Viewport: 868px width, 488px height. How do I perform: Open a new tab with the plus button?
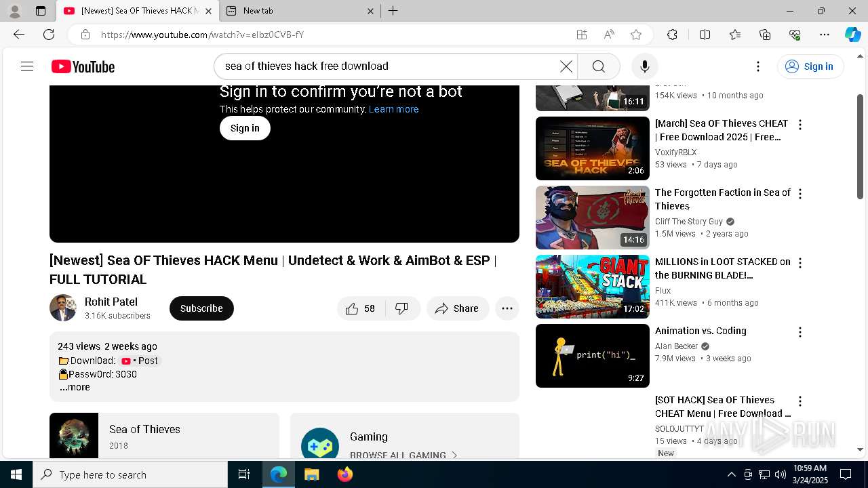pyautogui.click(x=393, y=11)
